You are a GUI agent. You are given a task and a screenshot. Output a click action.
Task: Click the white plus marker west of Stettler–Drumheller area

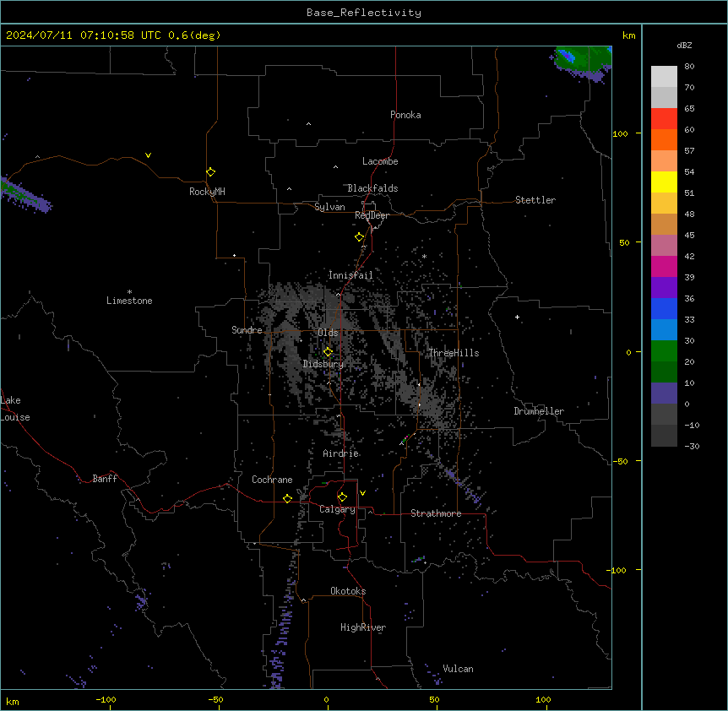[517, 317]
